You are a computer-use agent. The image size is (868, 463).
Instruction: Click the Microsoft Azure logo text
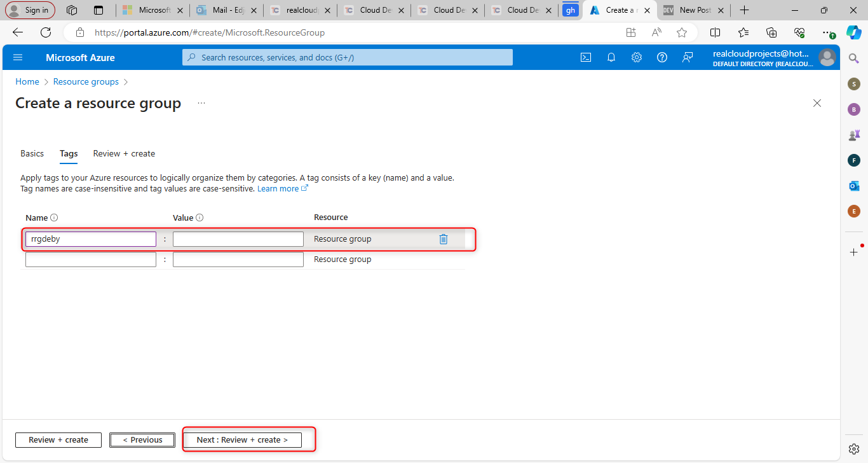pos(80,57)
